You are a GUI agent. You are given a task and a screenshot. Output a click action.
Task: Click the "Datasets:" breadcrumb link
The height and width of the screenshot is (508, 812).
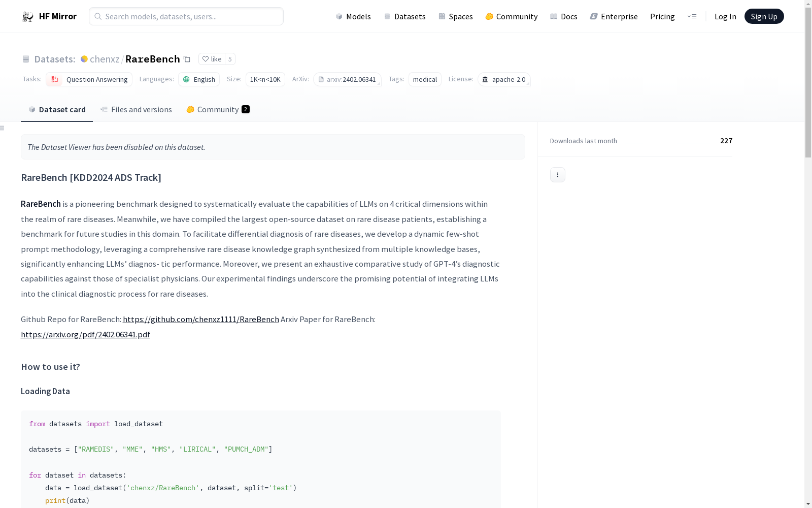[x=55, y=59]
